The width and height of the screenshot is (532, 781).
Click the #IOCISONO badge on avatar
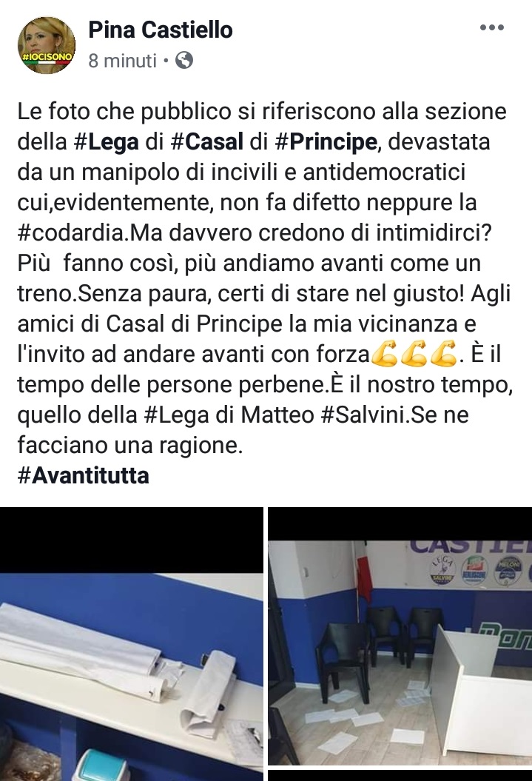(47, 57)
